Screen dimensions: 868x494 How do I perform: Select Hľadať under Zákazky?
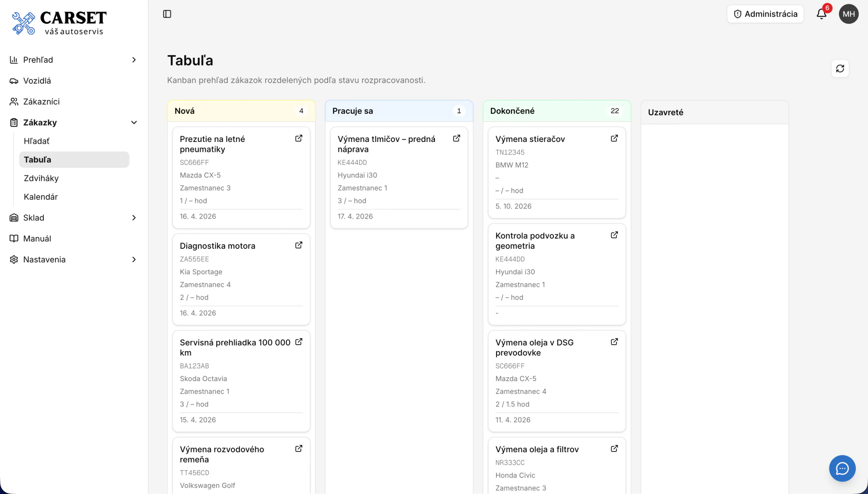[74, 141]
